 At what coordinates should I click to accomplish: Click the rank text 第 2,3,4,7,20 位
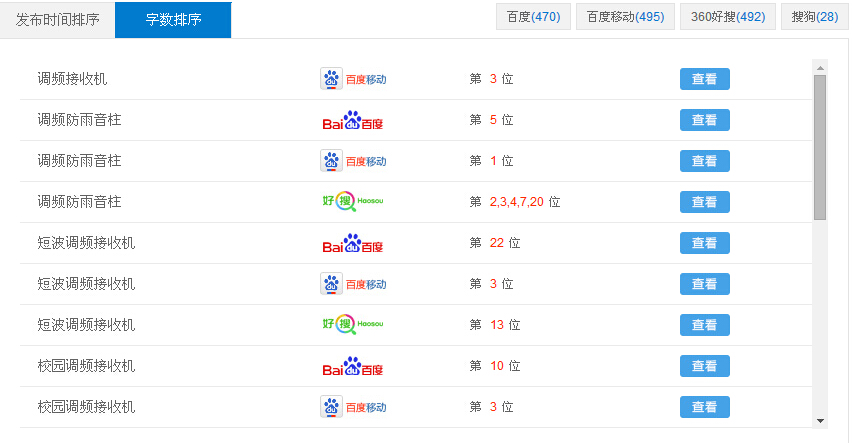[515, 202]
